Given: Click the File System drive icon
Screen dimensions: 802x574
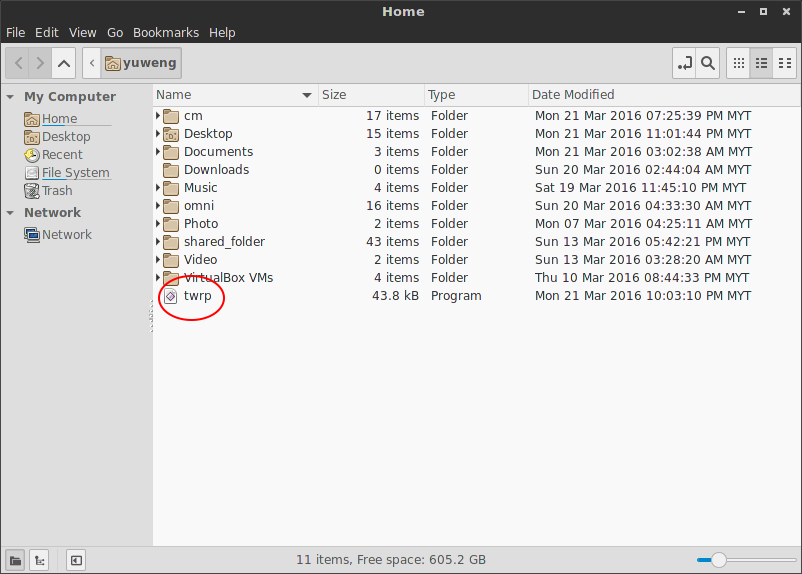Looking at the screenshot, I should click(x=32, y=173).
